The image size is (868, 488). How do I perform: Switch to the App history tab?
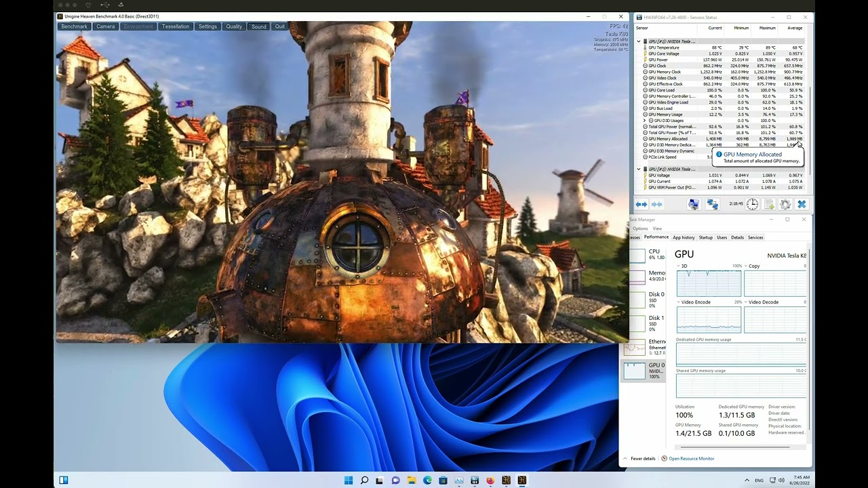click(x=684, y=238)
